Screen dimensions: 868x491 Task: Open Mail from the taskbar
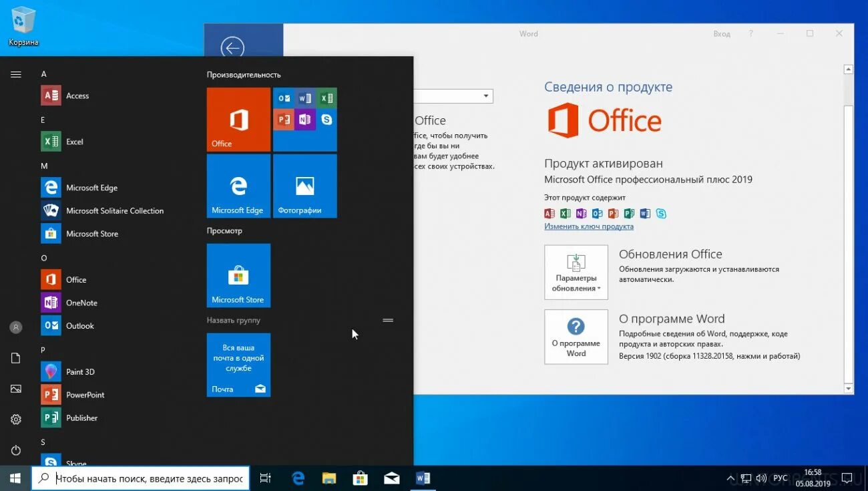[x=392, y=478]
